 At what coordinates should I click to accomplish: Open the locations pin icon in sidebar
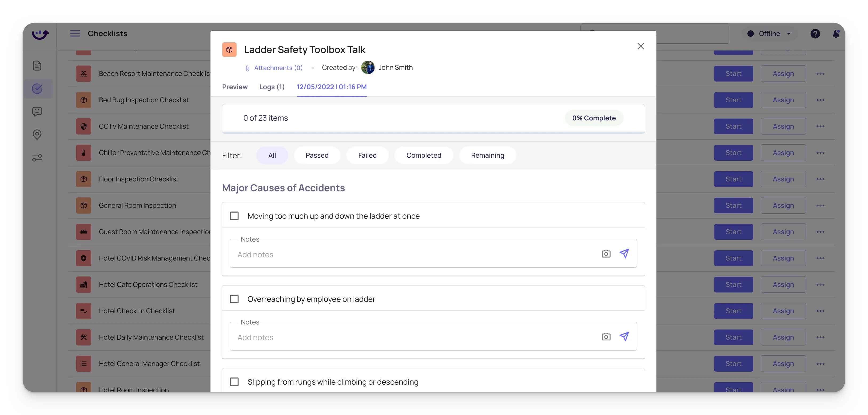click(37, 135)
